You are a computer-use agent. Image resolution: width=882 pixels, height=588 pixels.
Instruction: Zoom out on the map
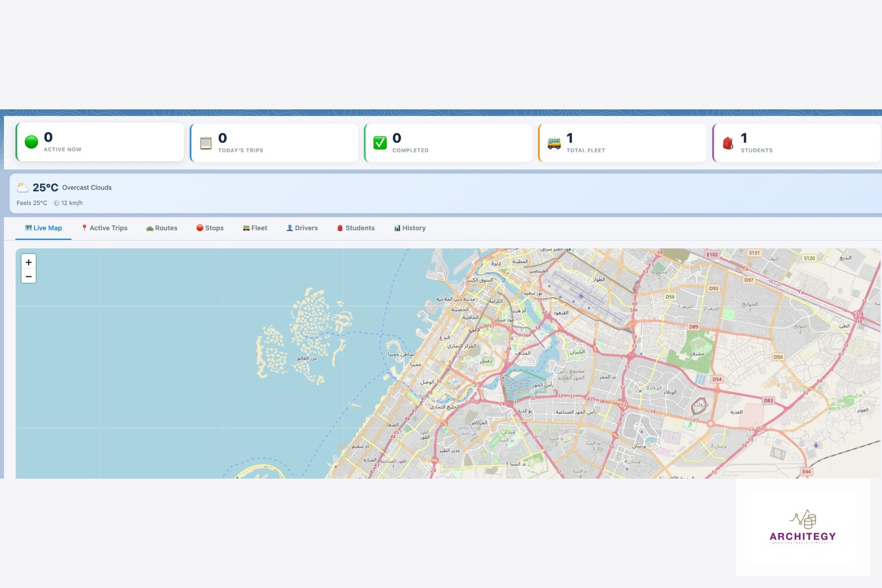pyautogui.click(x=29, y=276)
